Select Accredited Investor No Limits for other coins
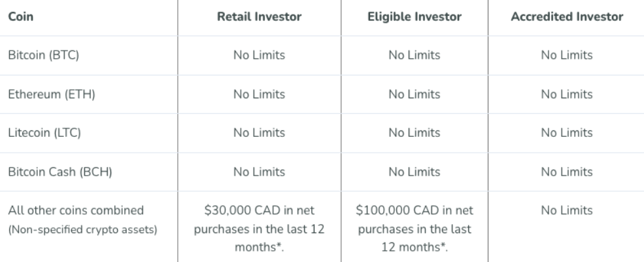This screenshot has height=262, width=644. click(x=567, y=210)
